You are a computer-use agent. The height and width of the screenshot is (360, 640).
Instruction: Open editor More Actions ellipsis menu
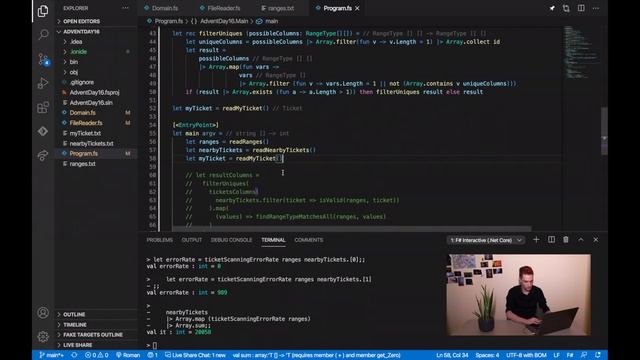pos(596,8)
